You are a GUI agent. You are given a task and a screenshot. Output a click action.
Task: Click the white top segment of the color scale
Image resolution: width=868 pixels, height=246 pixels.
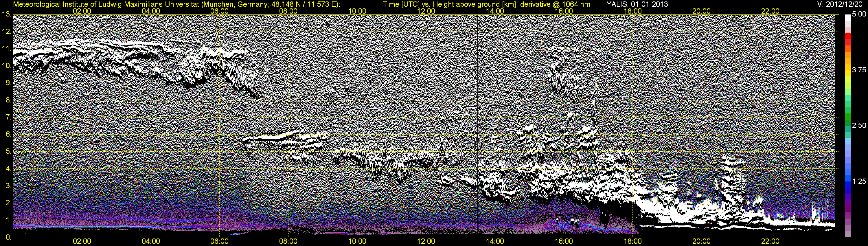(848, 18)
